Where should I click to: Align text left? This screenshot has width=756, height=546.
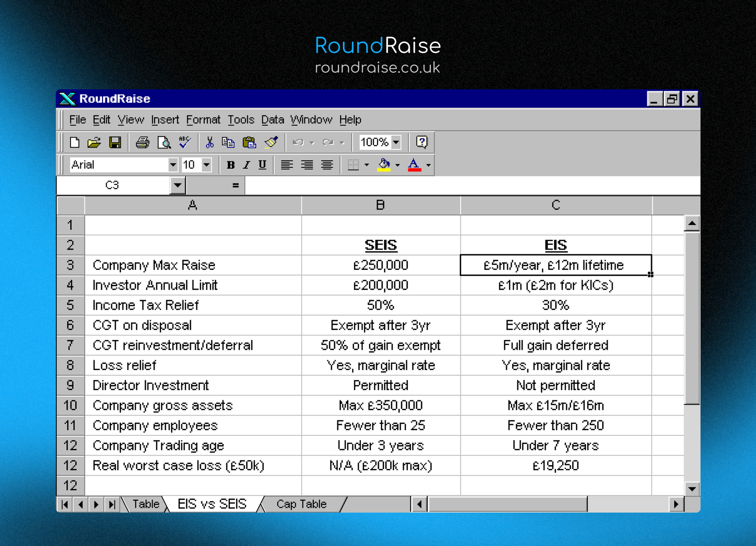(x=287, y=165)
